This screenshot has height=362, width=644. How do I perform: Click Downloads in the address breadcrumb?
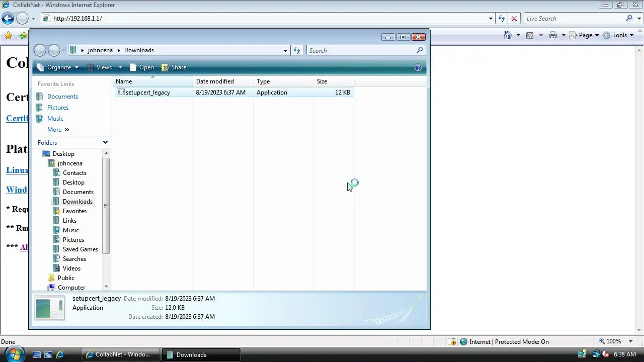pos(139,50)
